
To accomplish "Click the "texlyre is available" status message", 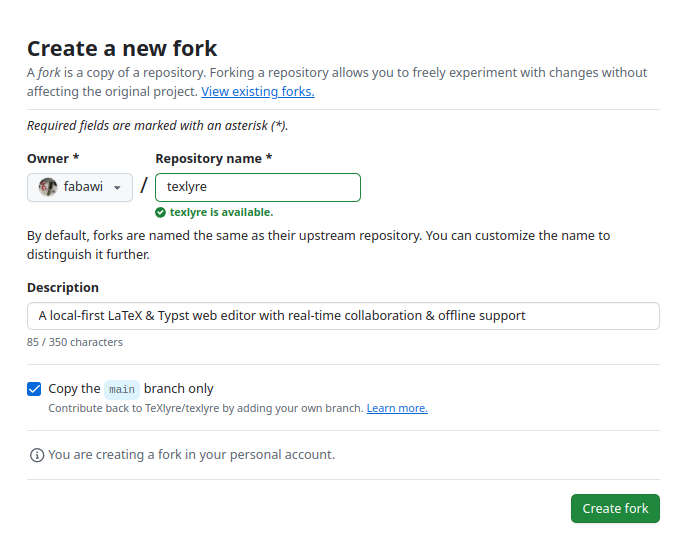I will pyautogui.click(x=221, y=212).
